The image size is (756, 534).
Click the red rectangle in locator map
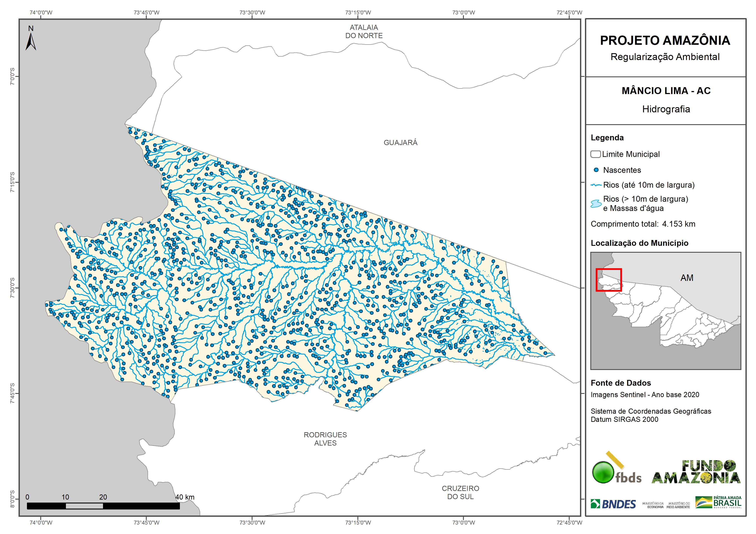pyautogui.click(x=608, y=280)
